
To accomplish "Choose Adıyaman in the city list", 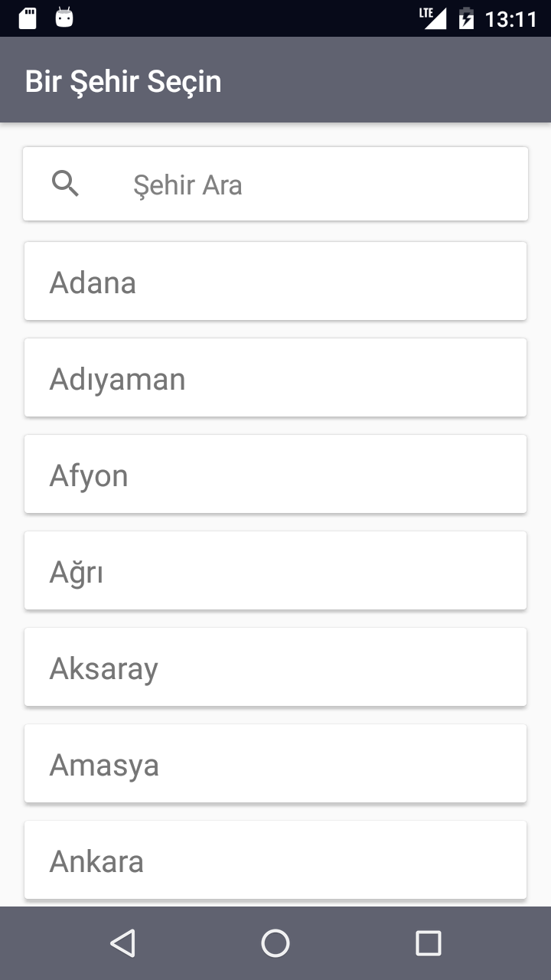I will [x=275, y=377].
